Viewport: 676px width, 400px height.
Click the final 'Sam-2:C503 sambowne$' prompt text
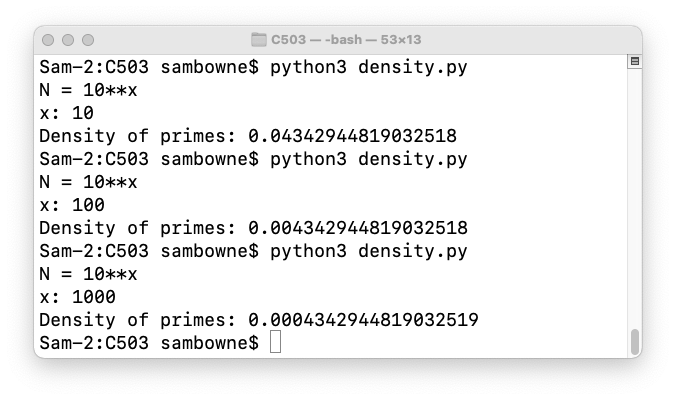[x=148, y=343]
